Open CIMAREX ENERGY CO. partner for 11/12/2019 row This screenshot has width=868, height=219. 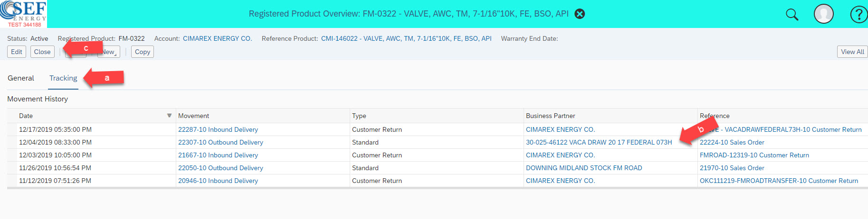click(x=560, y=181)
